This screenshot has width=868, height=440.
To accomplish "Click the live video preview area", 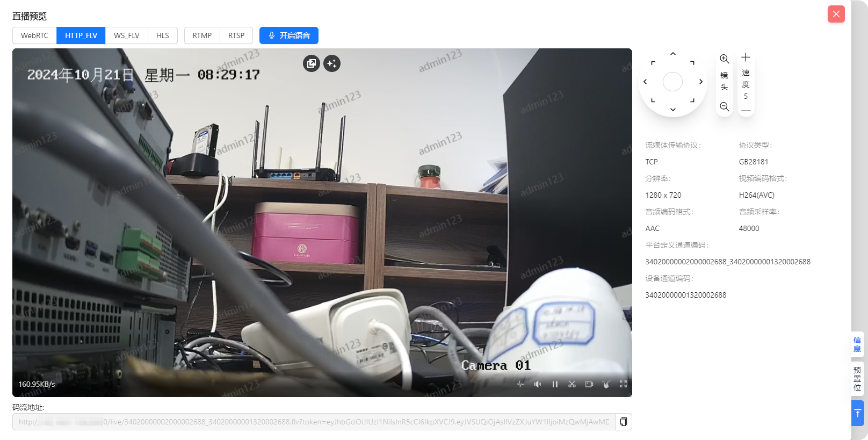I will [x=322, y=222].
